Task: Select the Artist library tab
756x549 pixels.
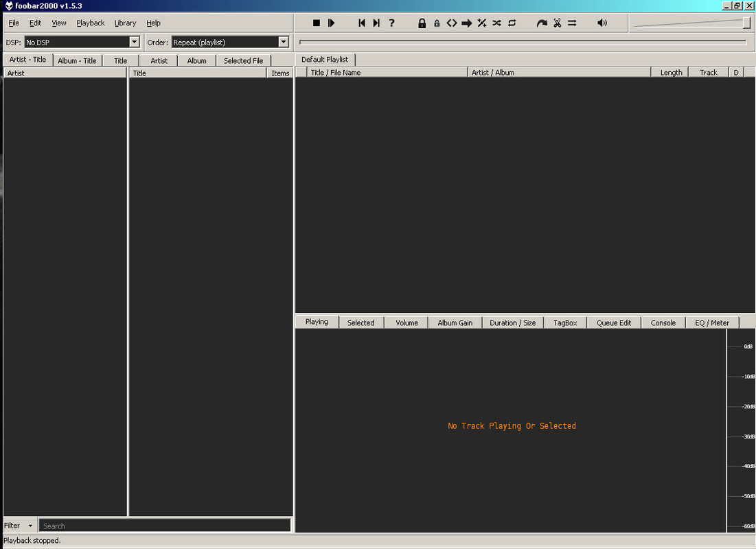Action: click(159, 60)
